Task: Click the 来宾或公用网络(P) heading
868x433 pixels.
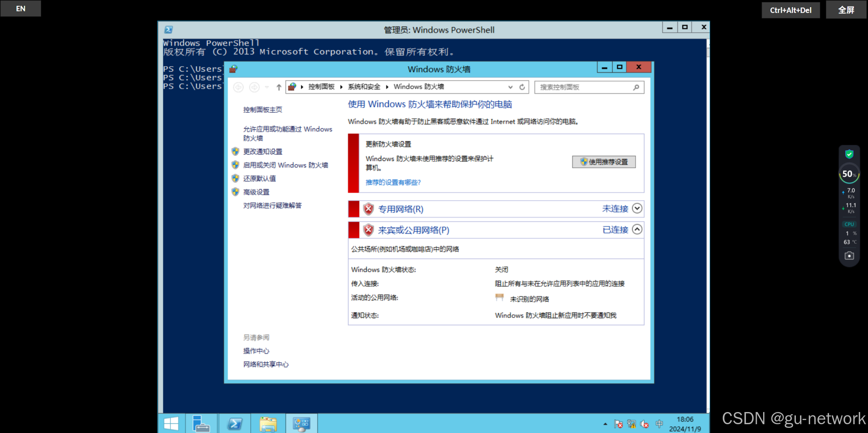Action: click(x=414, y=230)
